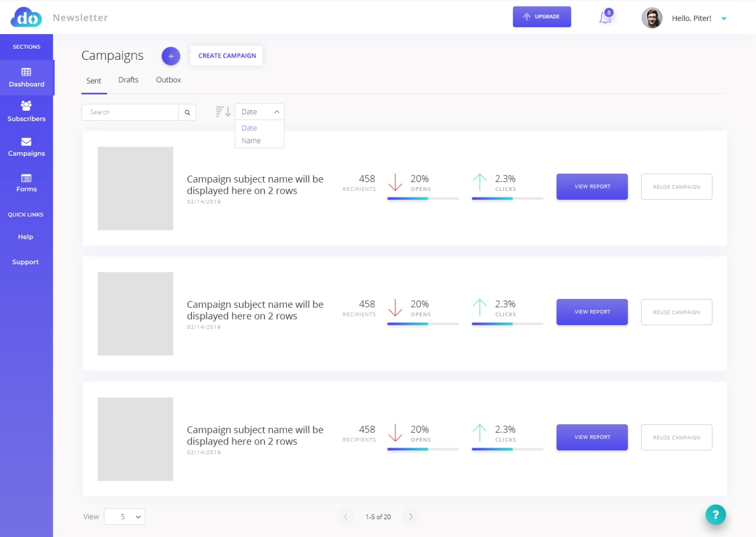This screenshot has height=537, width=756.
Task: Go to previous page arrow
Action: (x=345, y=517)
